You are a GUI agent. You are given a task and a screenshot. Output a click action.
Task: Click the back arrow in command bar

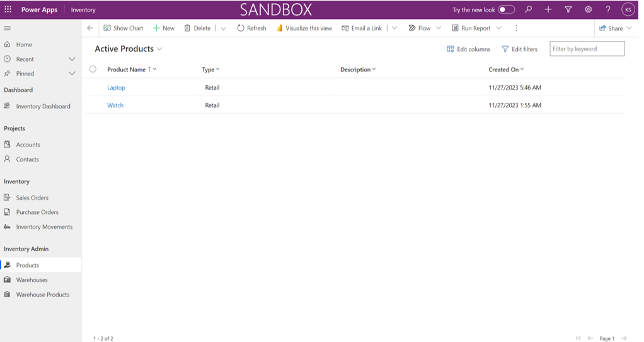click(x=90, y=28)
